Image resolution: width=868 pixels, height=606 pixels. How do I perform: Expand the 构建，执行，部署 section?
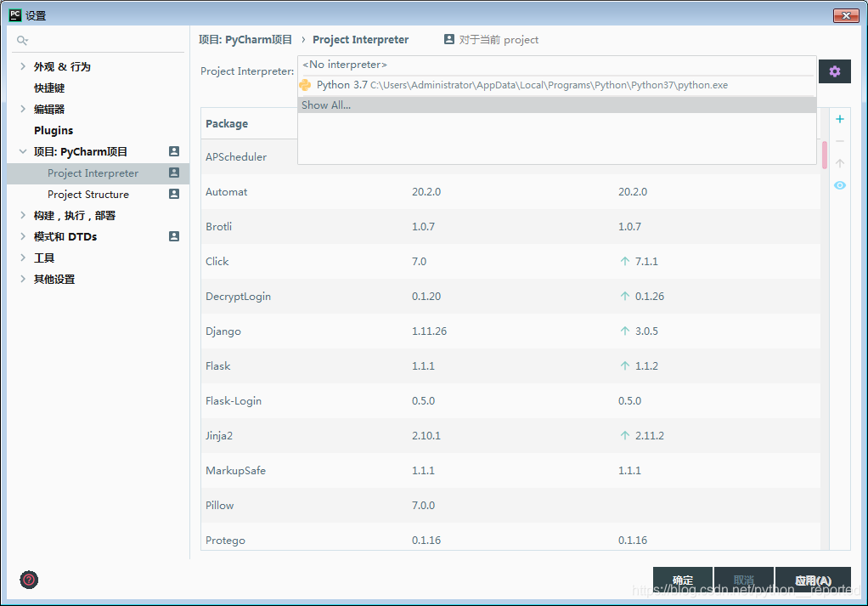(x=23, y=215)
